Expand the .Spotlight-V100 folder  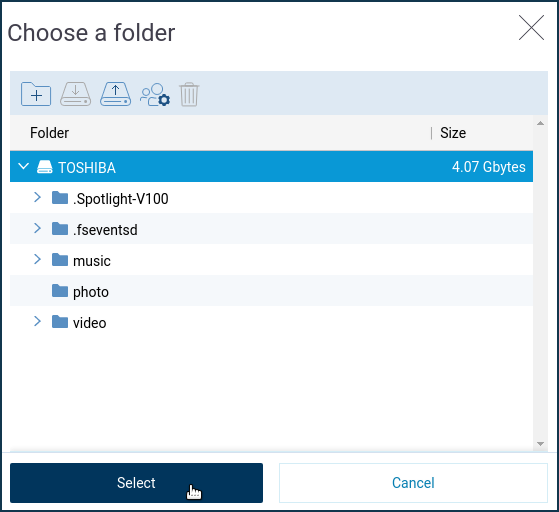[x=37, y=197]
